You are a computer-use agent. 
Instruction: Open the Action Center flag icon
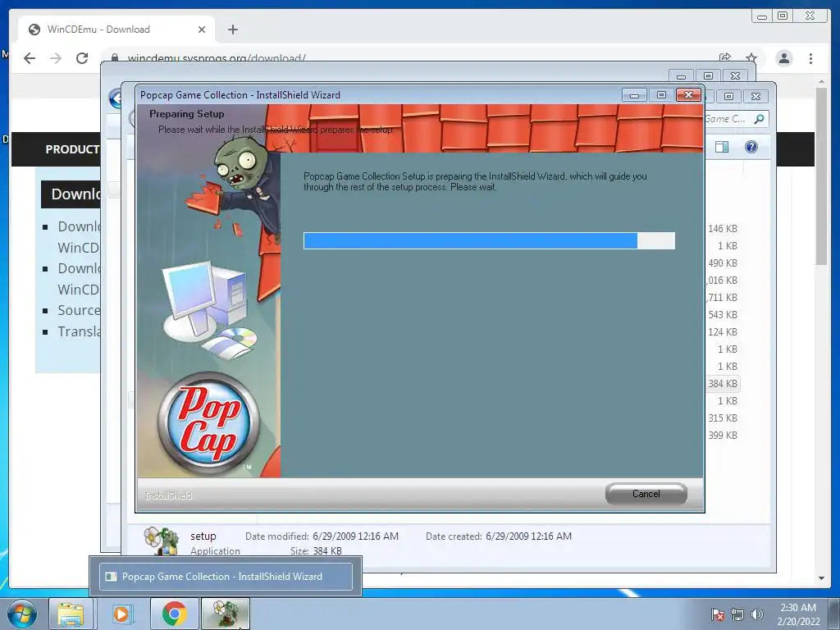[717, 614]
